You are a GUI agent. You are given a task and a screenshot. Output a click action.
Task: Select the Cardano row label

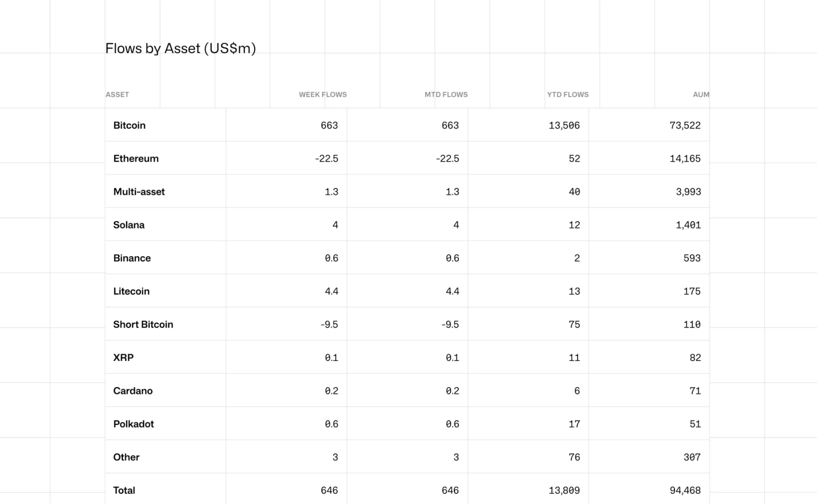(x=133, y=391)
